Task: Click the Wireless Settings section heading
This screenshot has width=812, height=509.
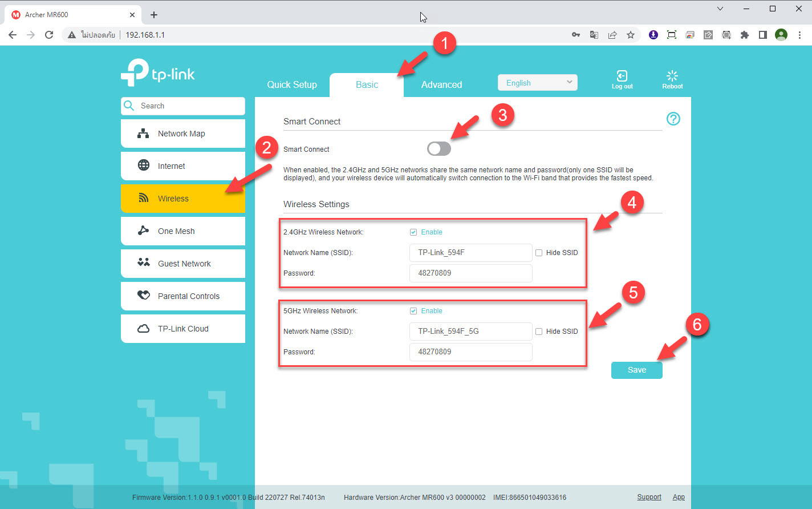Action: tap(316, 204)
